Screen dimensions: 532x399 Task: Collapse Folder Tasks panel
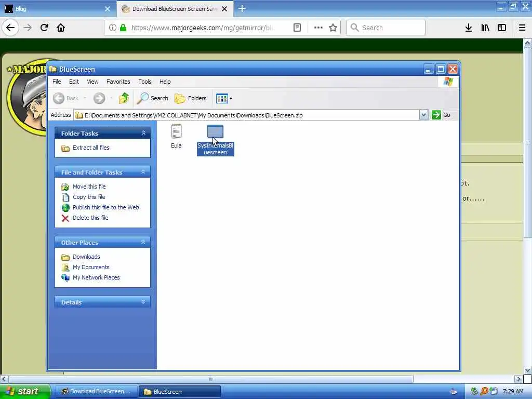click(x=143, y=133)
